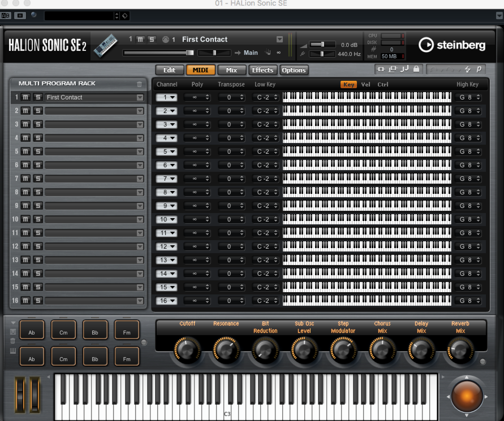
Task: Click the polyphony infinity icon next to Main
Action: [x=279, y=53]
